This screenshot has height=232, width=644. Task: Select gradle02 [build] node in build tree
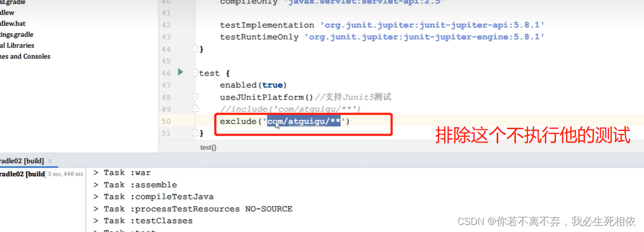coord(22,174)
